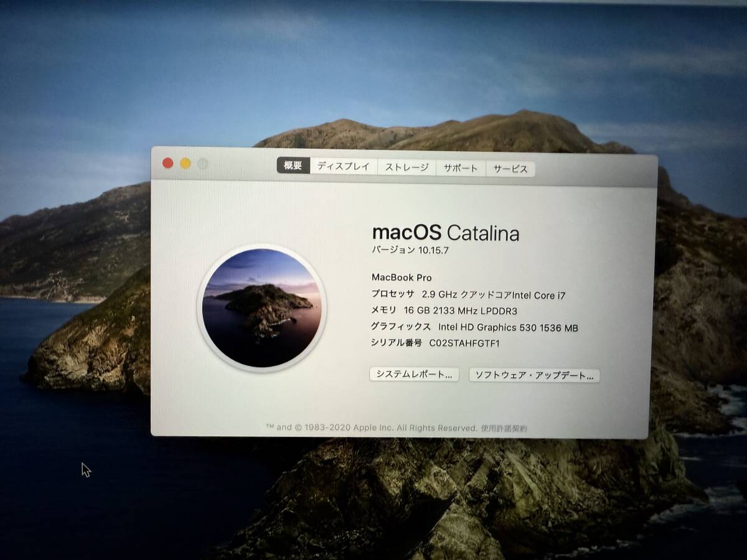747x560 pixels.
Task: Open the 使用許諾契約 link
Action: (x=504, y=428)
